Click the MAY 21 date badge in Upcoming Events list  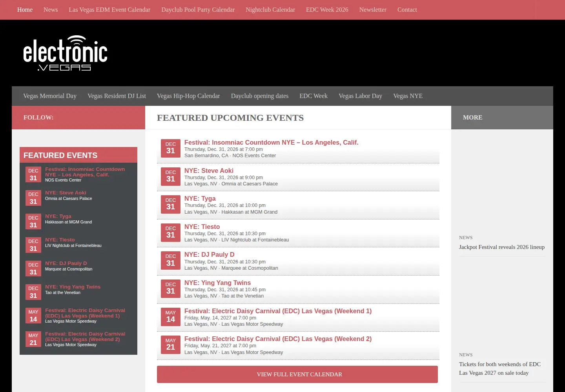(171, 344)
